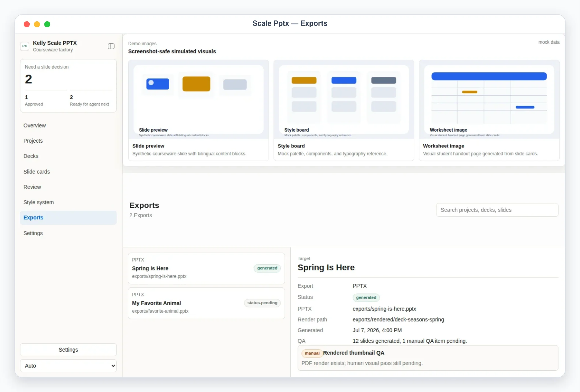This screenshot has width=580, height=392.
Task: Click the status.pending badge
Action: click(x=262, y=303)
